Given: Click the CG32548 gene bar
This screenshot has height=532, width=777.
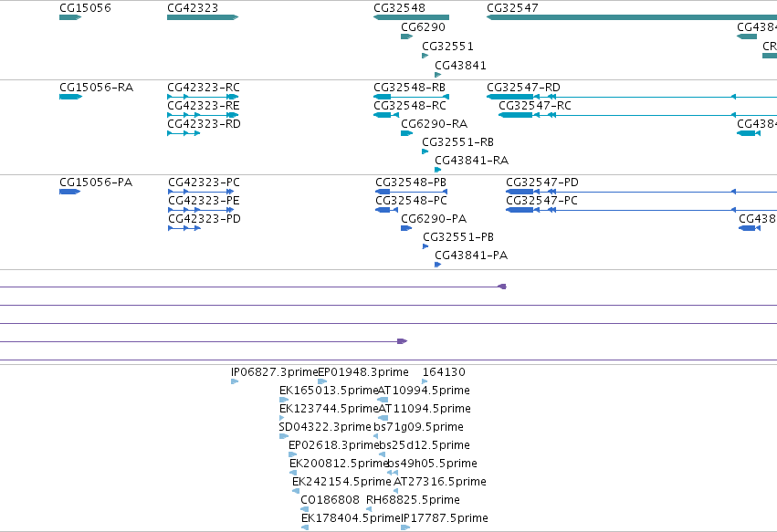Looking at the screenshot, I should pyautogui.click(x=411, y=17).
